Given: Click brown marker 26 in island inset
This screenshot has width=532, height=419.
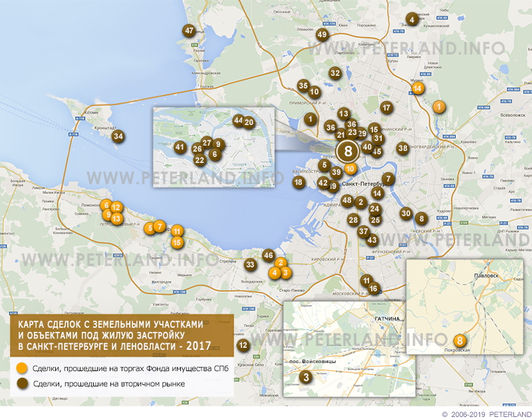Looking at the screenshot, I should (197, 148).
